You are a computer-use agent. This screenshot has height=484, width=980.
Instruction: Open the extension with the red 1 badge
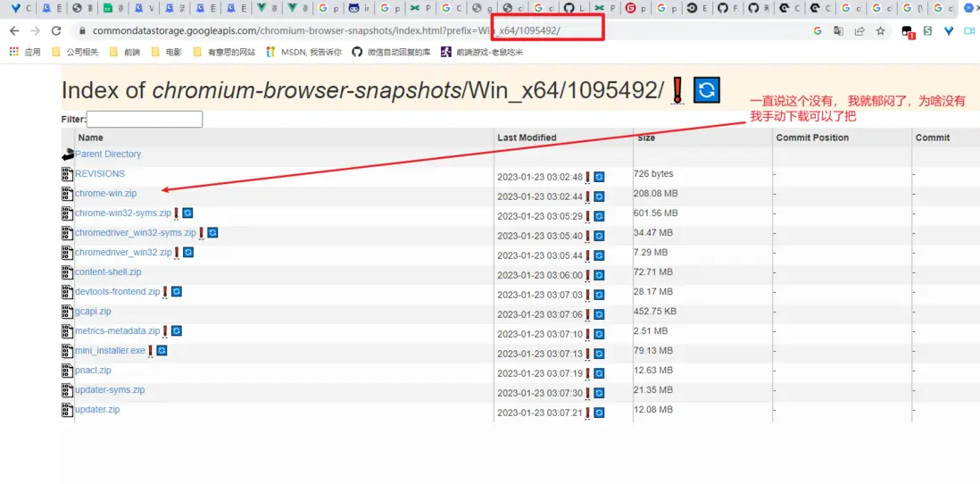[x=908, y=31]
